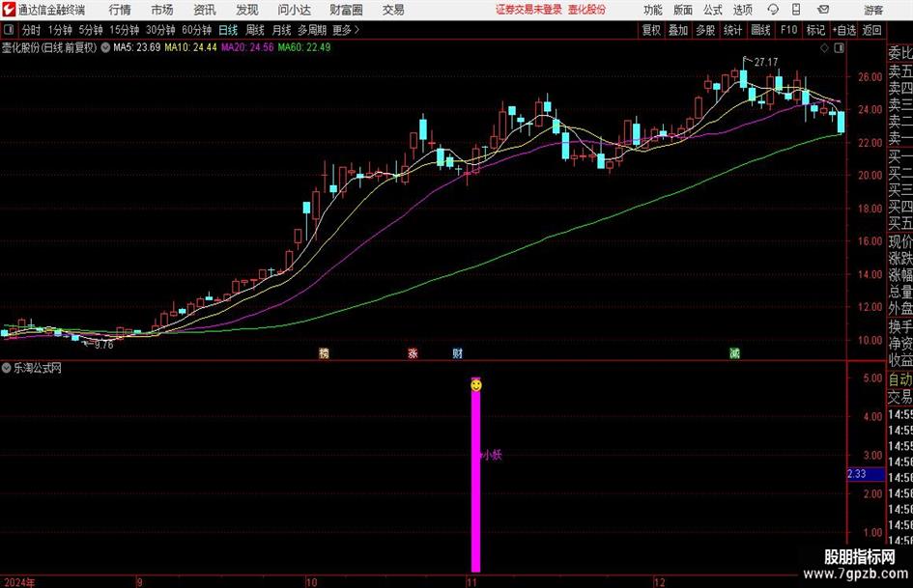913x588 pixels.
Task: Click the 证券交易未登录 login link
Action: point(528,10)
